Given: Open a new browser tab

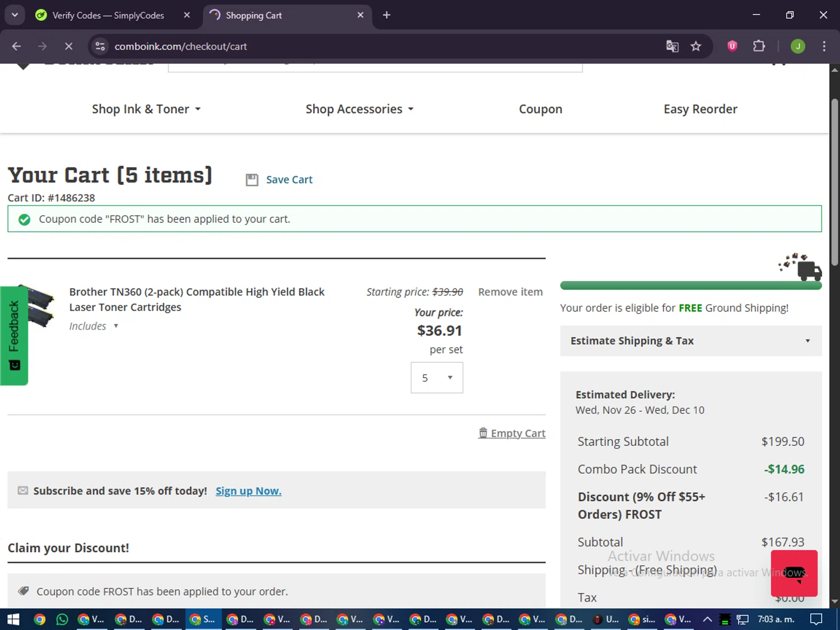Looking at the screenshot, I should [x=386, y=15].
